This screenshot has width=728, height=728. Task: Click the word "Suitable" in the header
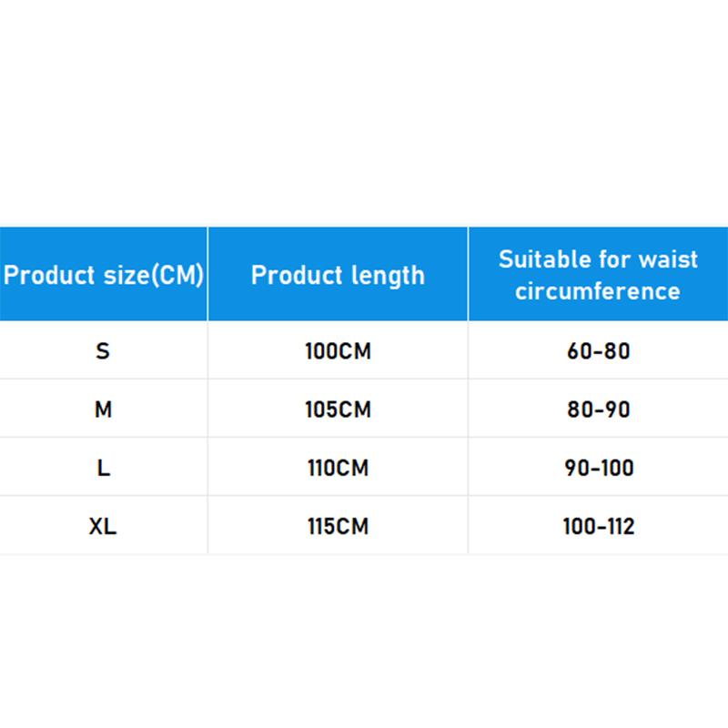[x=544, y=259]
